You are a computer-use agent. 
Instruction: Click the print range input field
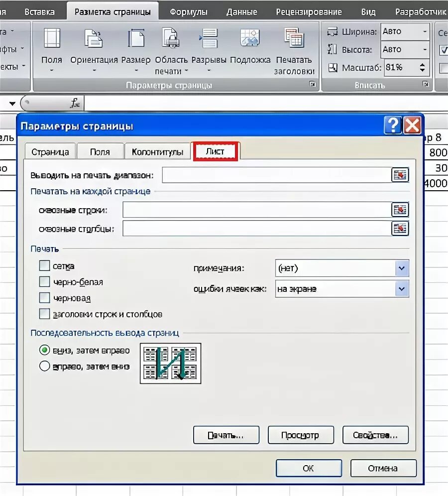pyautogui.click(x=277, y=175)
